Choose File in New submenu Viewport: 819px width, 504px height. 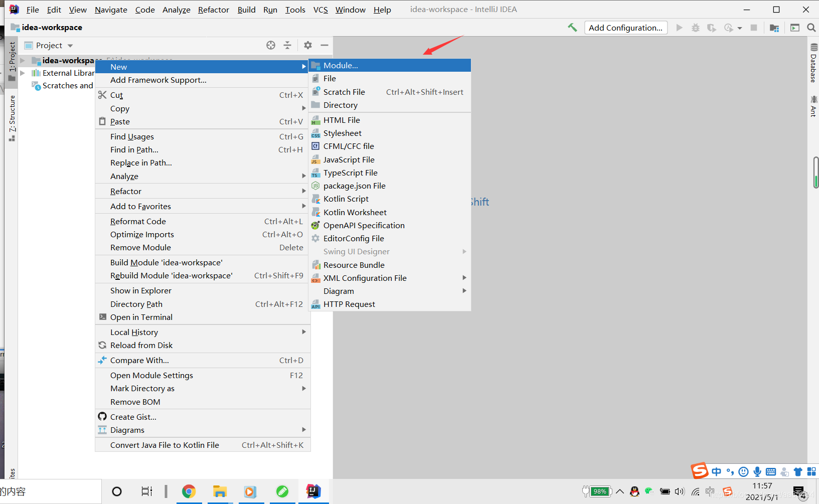click(x=390, y=78)
